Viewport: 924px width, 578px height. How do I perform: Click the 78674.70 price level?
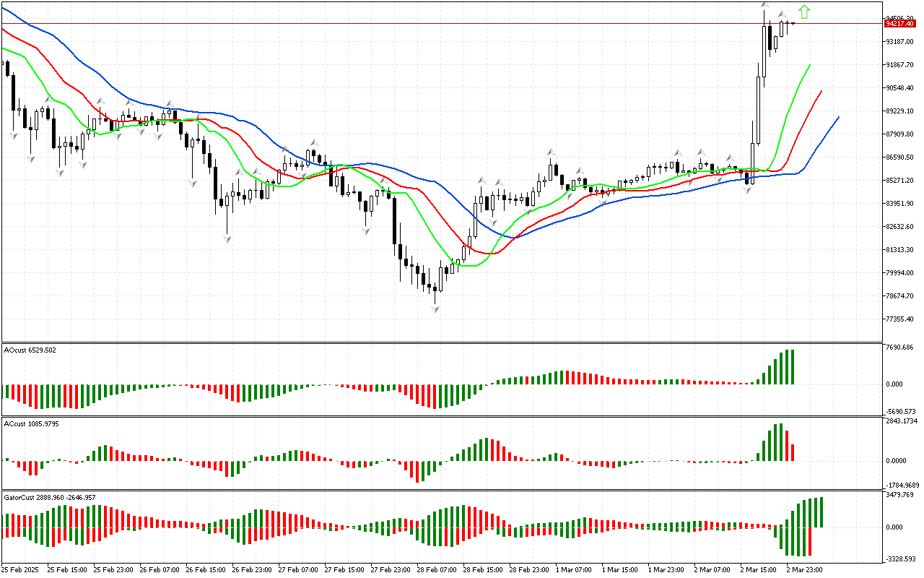(x=899, y=296)
